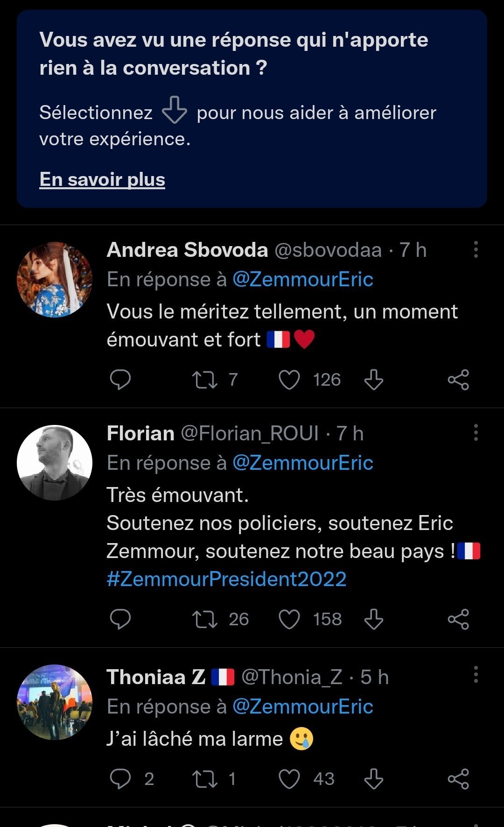This screenshot has height=827, width=504.
Task: Downvote Andrea Sbovoda's reply
Action: click(373, 380)
